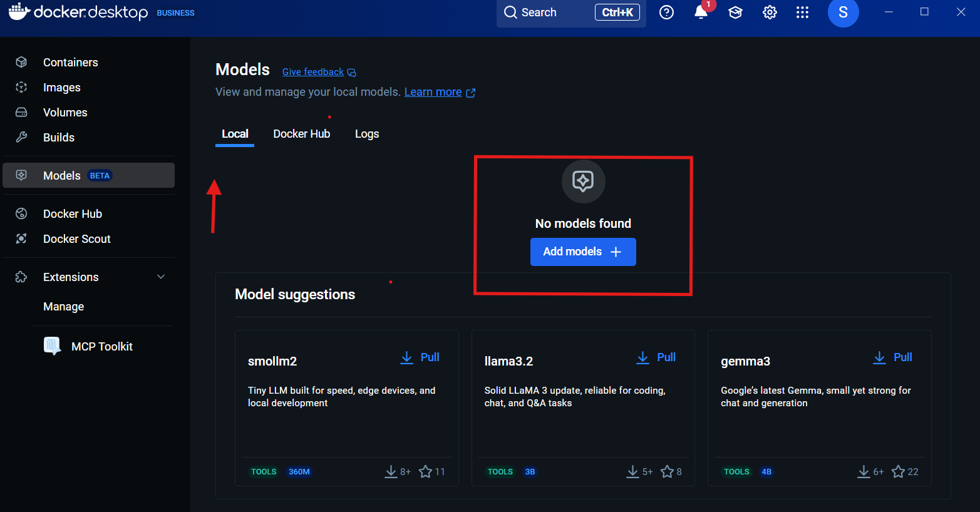Click the search magnifier icon
Viewport: 980px width, 512px height.
(511, 13)
